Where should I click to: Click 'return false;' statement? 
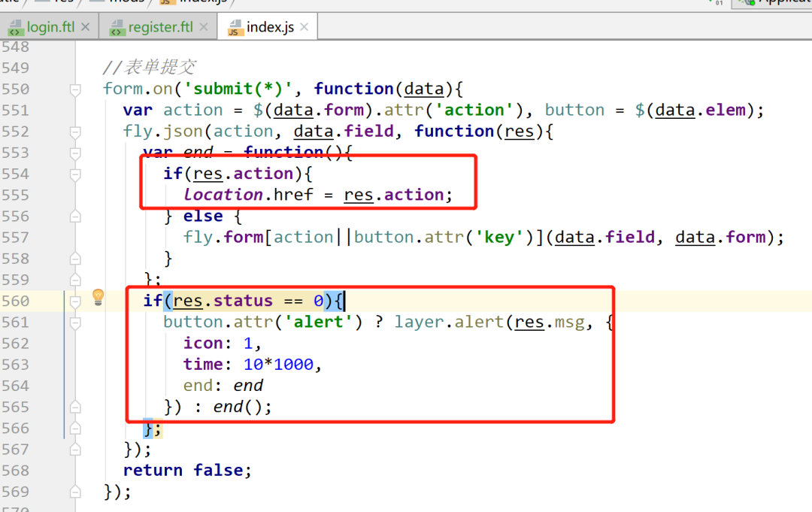[x=187, y=470]
